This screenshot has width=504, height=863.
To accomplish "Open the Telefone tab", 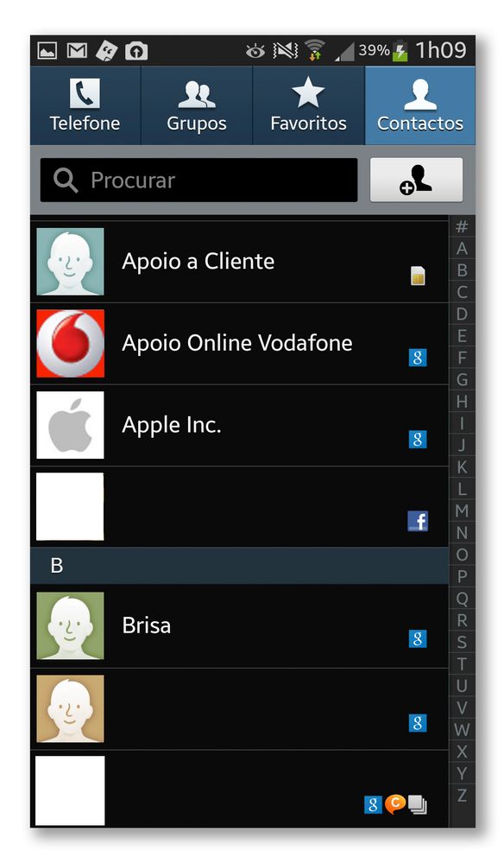I will (85, 105).
